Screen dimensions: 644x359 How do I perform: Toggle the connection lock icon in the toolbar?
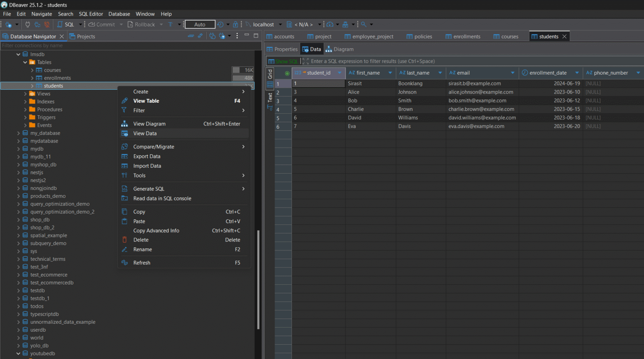coord(236,24)
